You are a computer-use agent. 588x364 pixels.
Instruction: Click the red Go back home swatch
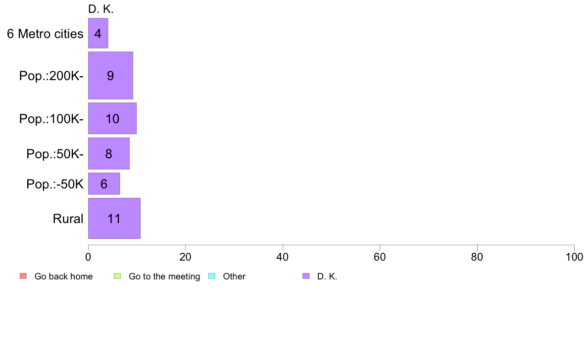23,276
